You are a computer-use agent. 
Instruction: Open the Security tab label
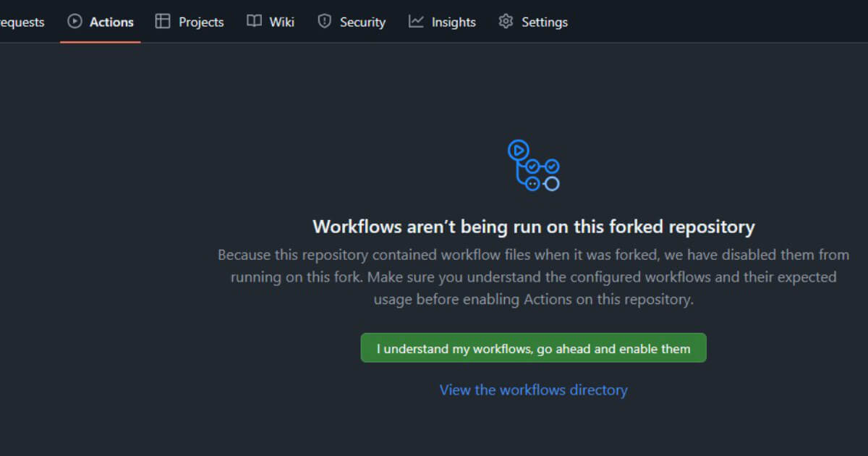point(362,22)
